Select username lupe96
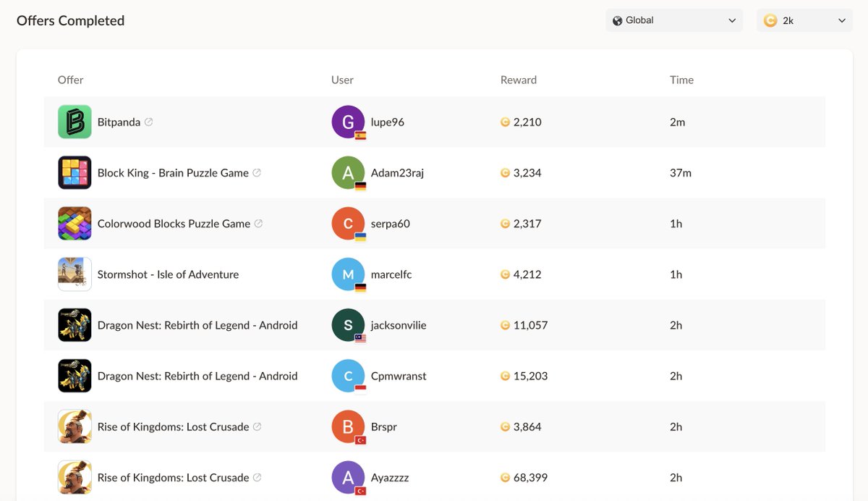 [388, 122]
